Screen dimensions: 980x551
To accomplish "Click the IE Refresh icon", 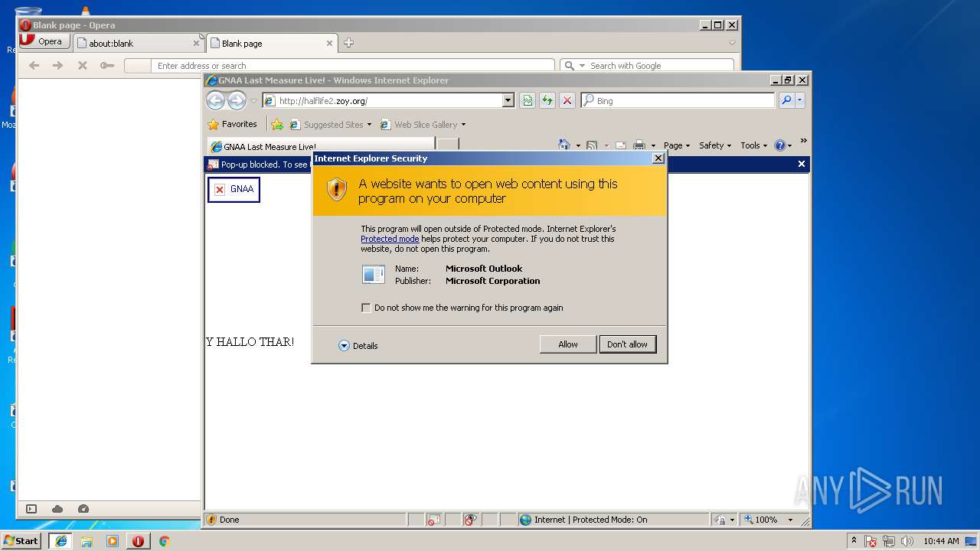I will [547, 100].
